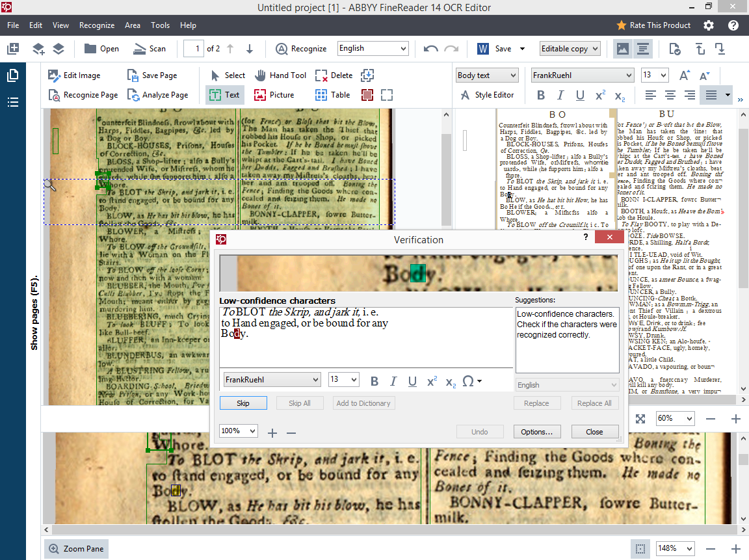Click the New Task icon in main toolbar
749x560 pixels.
click(x=13, y=48)
